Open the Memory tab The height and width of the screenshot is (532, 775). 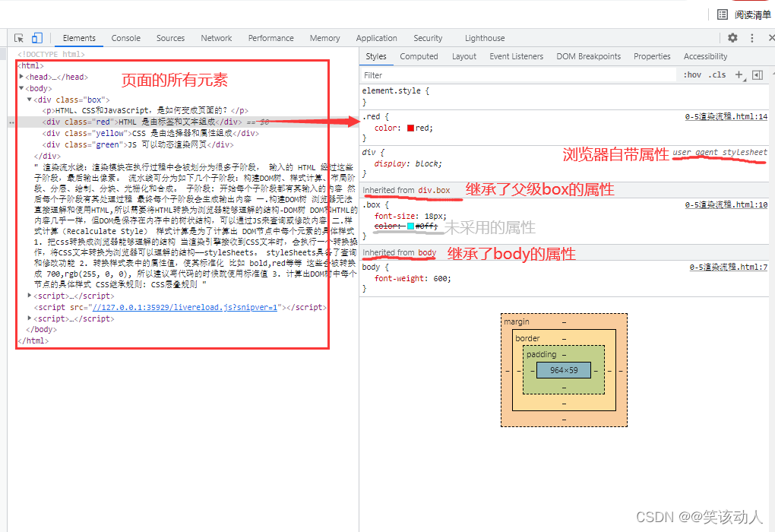[324, 38]
